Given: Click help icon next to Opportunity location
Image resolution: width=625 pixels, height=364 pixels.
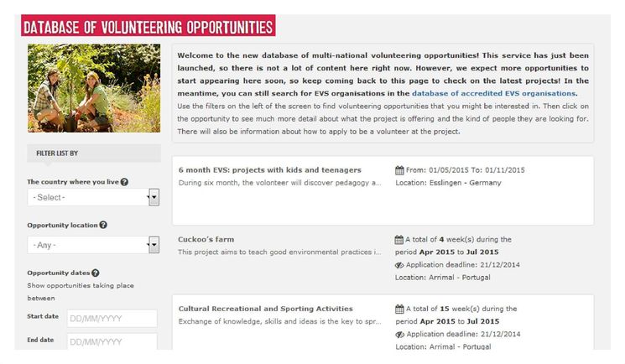Looking at the screenshot, I should click(x=103, y=225).
